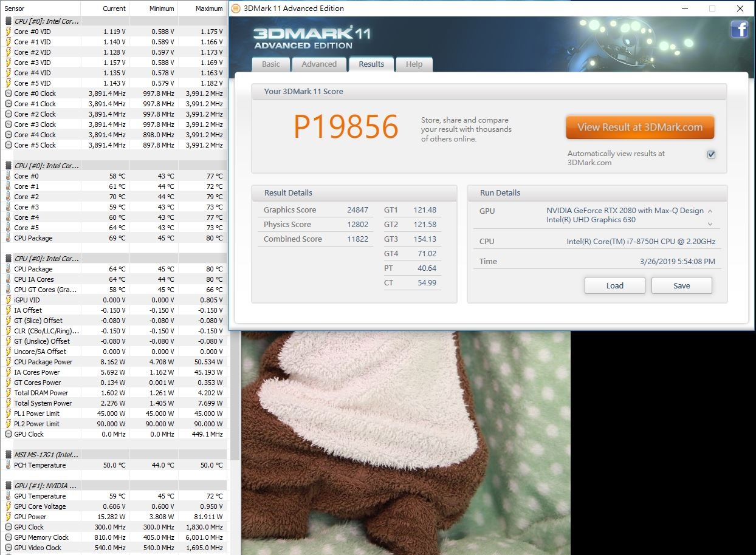756x555 pixels.
Task: Open the Help tab
Action: (414, 64)
